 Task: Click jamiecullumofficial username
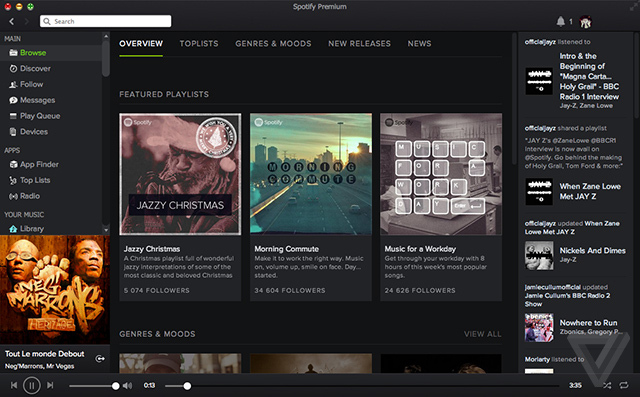(553, 287)
